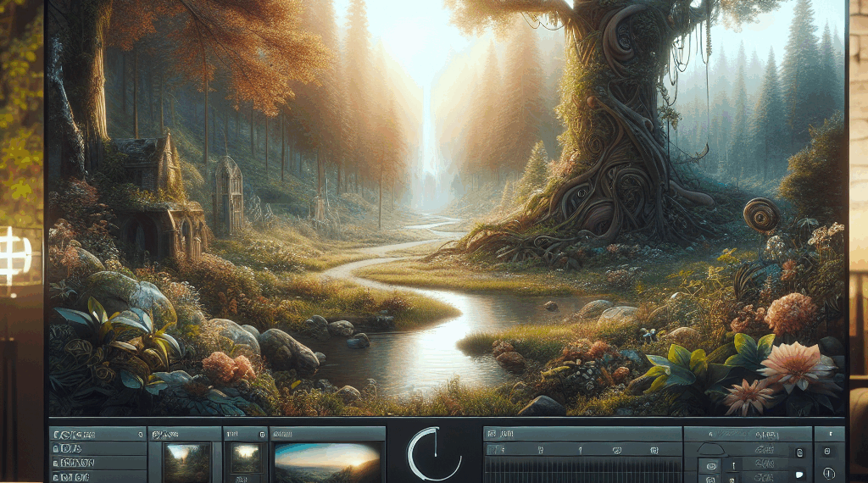Select the small sunlit trees thumbnail
This screenshot has width=868, height=483.
[246, 458]
